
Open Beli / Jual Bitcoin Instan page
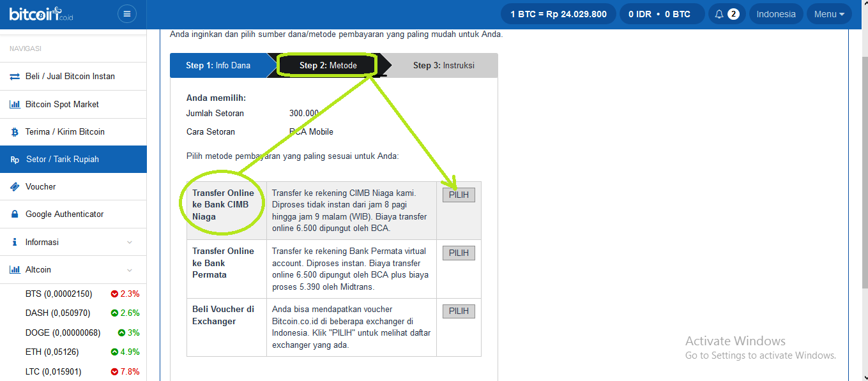[73, 77]
